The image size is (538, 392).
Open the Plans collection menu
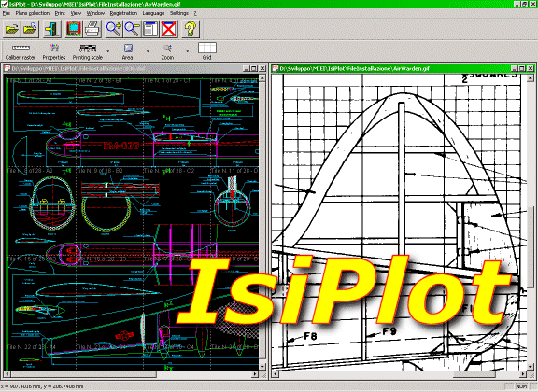33,13
